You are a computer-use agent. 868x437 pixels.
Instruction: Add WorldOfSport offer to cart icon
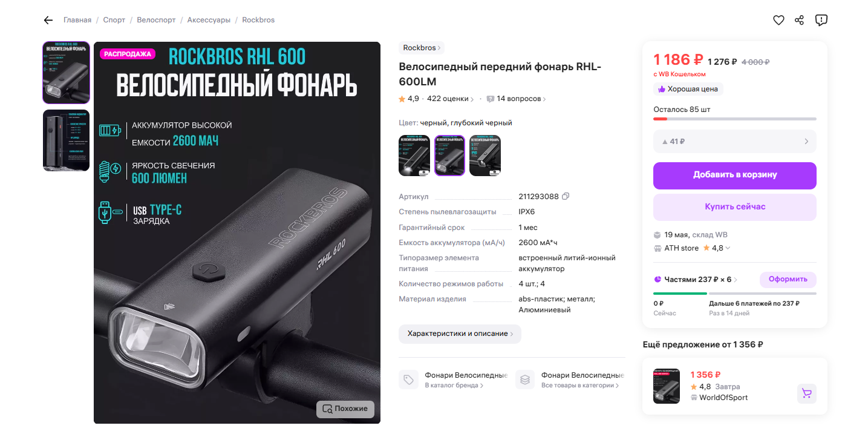coord(806,393)
